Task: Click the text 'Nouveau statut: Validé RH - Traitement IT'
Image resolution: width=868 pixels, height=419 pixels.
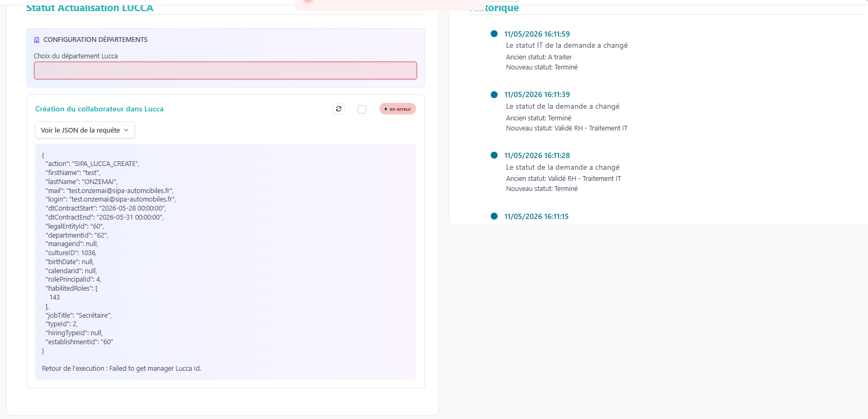Action: (x=566, y=128)
